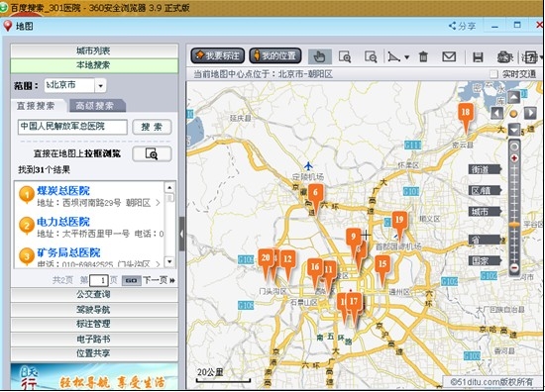Click the 搜索 button

click(x=152, y=127)
